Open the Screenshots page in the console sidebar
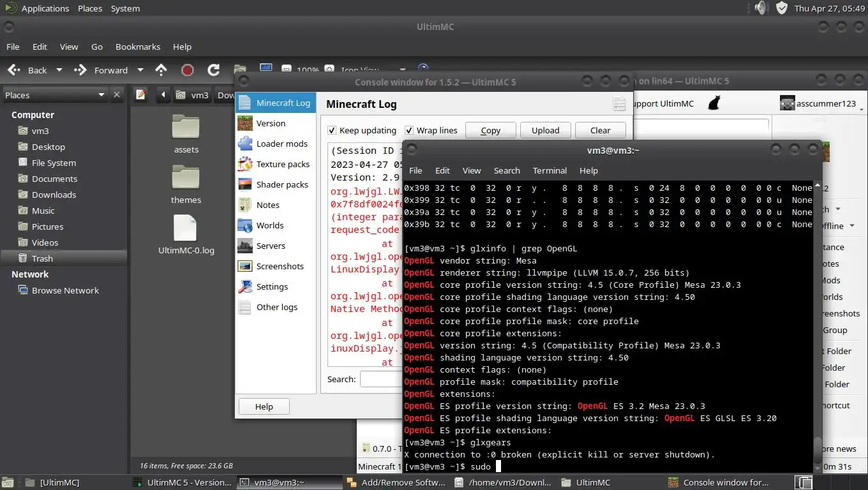This screenshot has width=868, height=490. click(276, 266)
